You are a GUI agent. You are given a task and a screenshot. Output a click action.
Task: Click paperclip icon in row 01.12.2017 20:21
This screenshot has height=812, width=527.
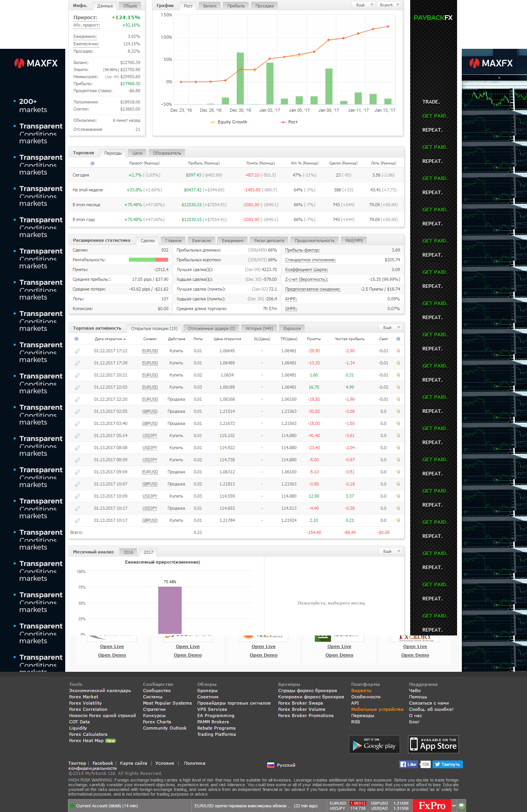pyautogui.click(x=77, y=375)
